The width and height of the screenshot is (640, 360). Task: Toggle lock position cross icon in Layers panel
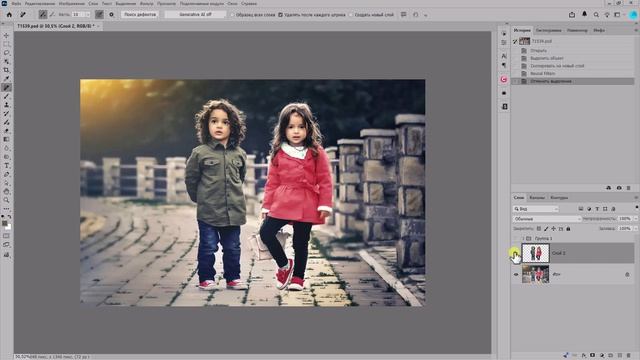553,229
